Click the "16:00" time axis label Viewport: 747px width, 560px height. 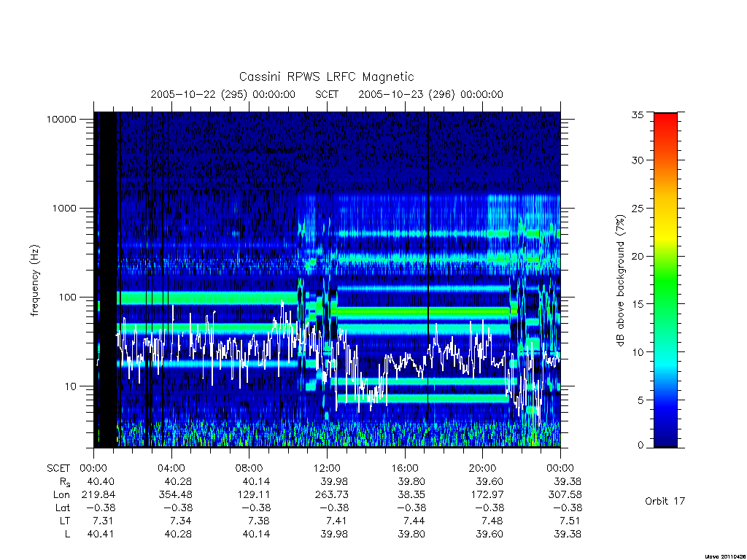(x=405, y=468)
